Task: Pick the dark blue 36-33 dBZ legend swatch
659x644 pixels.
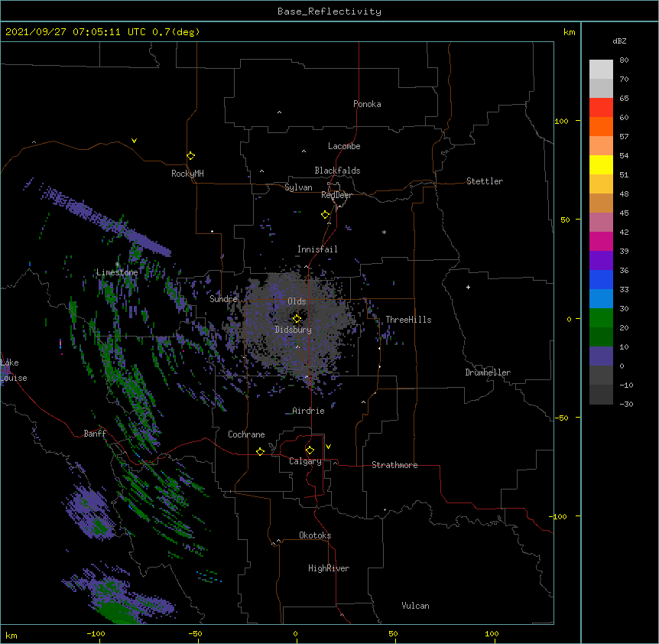Action: (x=601, y=279)
